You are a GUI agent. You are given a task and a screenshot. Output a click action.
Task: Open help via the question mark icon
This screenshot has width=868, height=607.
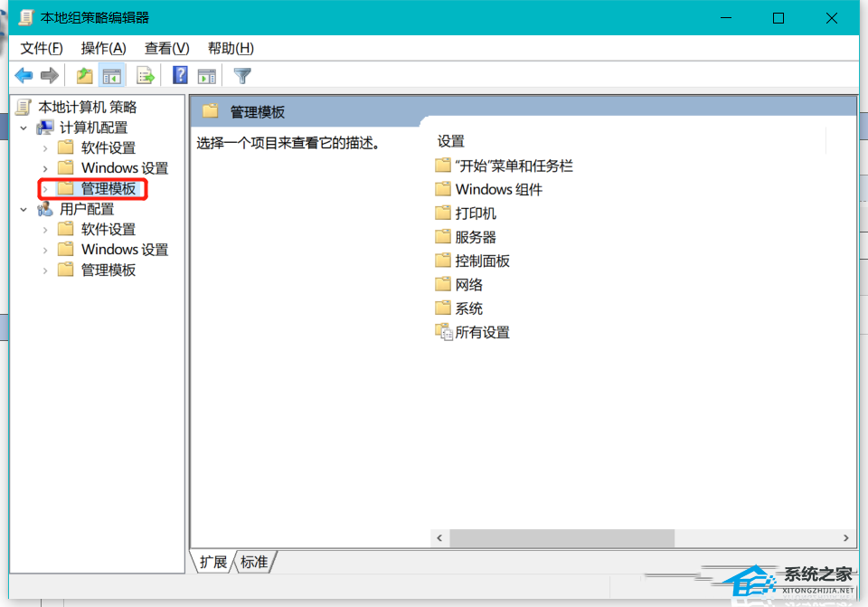179,75
